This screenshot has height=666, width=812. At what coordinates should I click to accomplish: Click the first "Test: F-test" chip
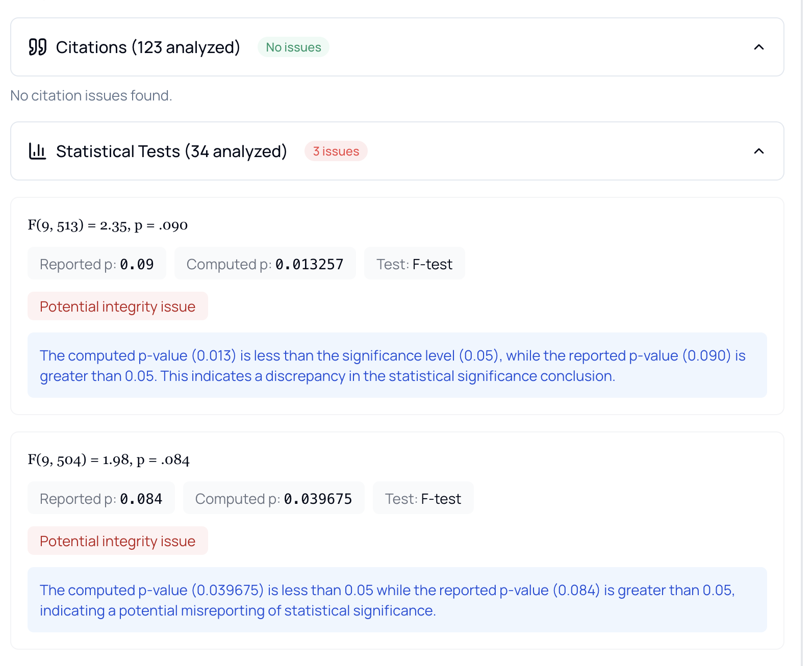click(x=414, y=264)
